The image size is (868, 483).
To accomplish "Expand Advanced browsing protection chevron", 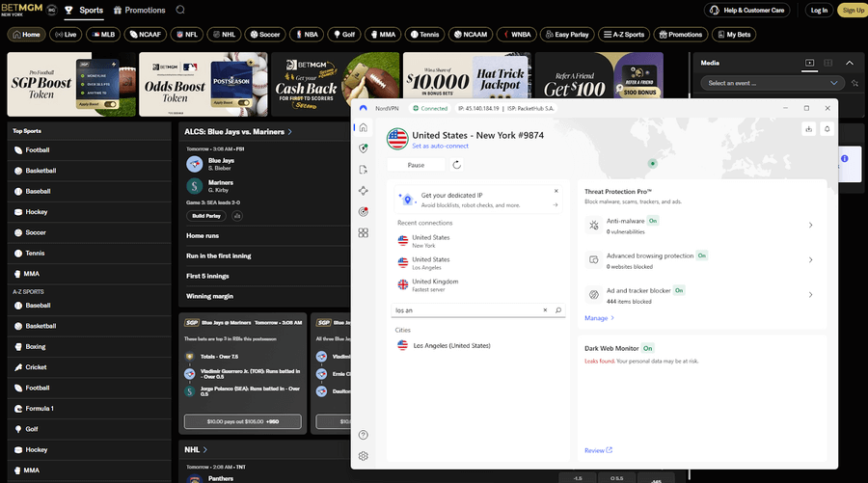I will (810, 260).
